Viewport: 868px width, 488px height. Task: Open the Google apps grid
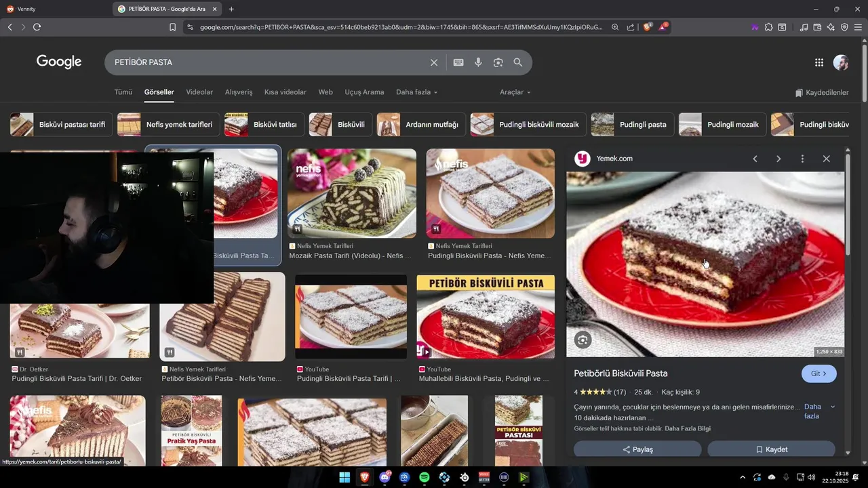pyautogui.click(x=819, y=62)
